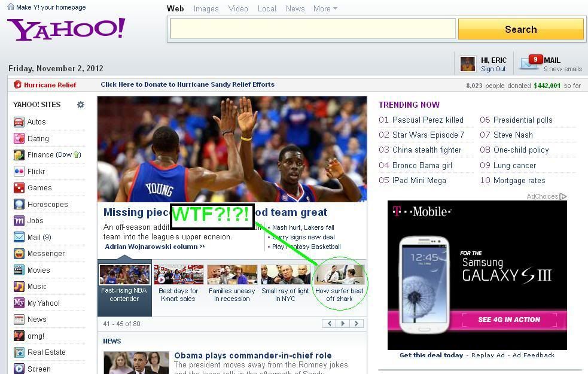Click the Obama news story photo

coord(136,363)
